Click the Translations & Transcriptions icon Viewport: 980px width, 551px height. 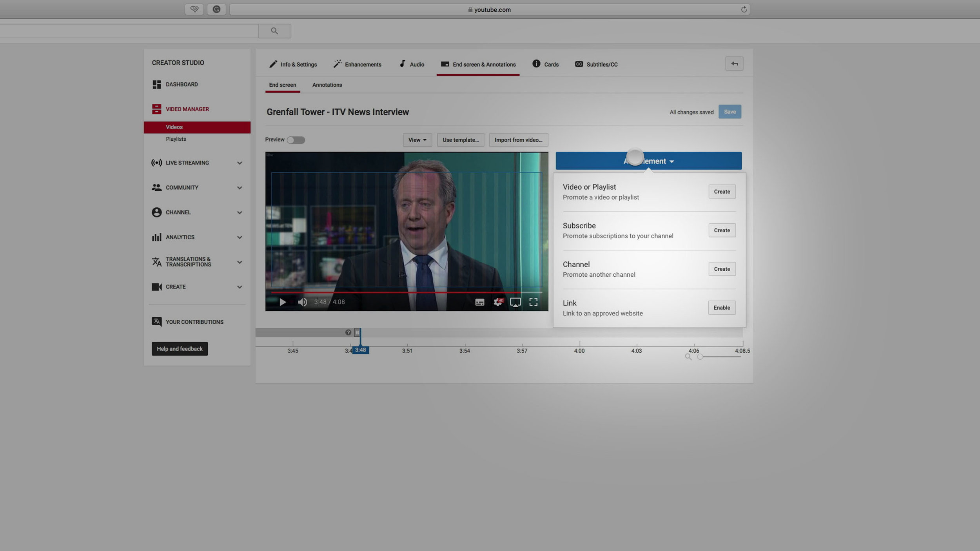click(x=156, y=262)
